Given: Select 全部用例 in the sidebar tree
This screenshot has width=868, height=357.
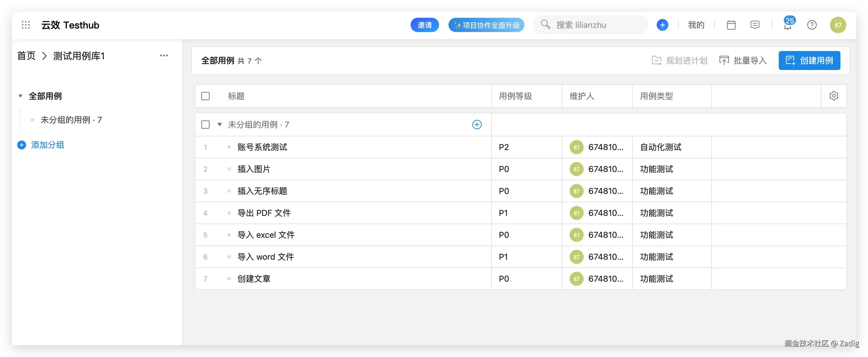Looking at the screenshot, I should [45, 96].
